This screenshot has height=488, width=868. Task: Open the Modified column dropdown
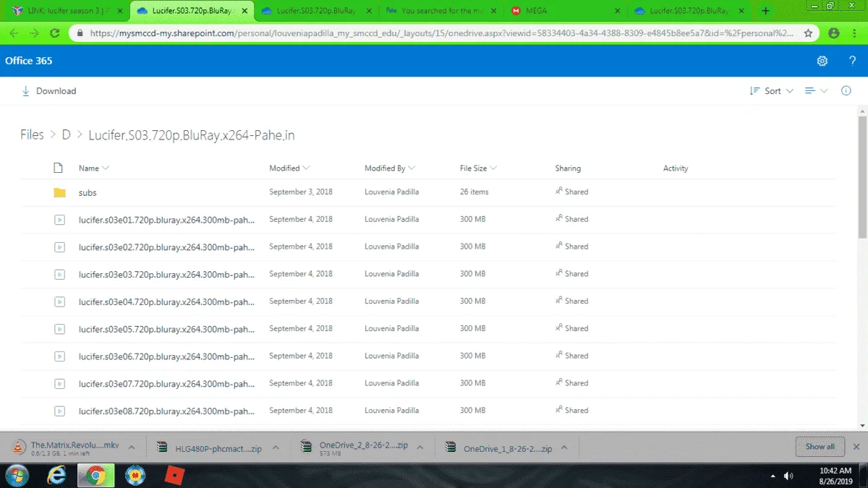tap(306, 168)
